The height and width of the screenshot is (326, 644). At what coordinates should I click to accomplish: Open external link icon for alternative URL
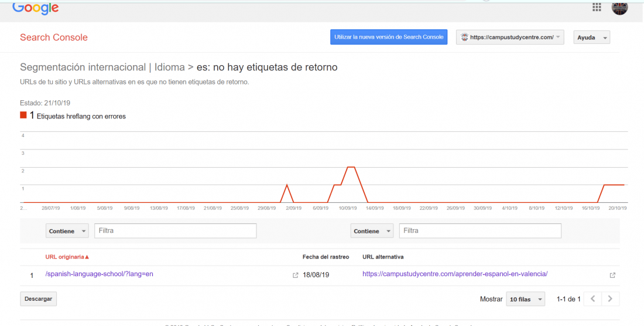(x=612, y=276)
